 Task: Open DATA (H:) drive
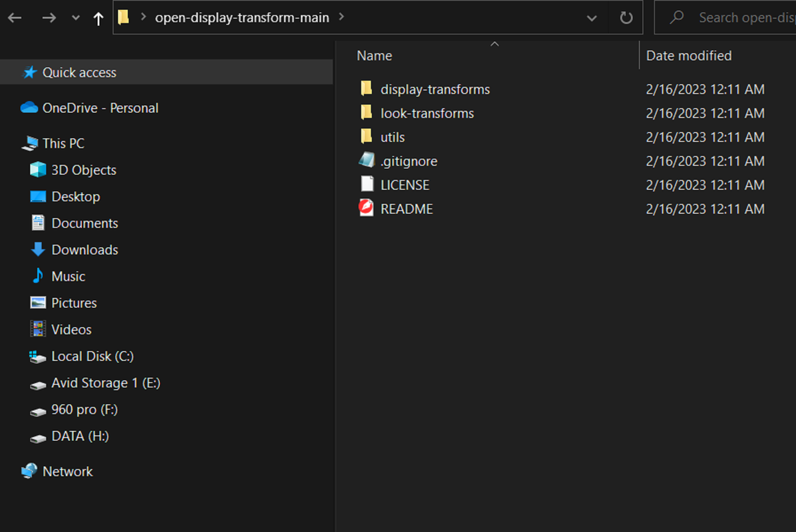coord(80,436)
